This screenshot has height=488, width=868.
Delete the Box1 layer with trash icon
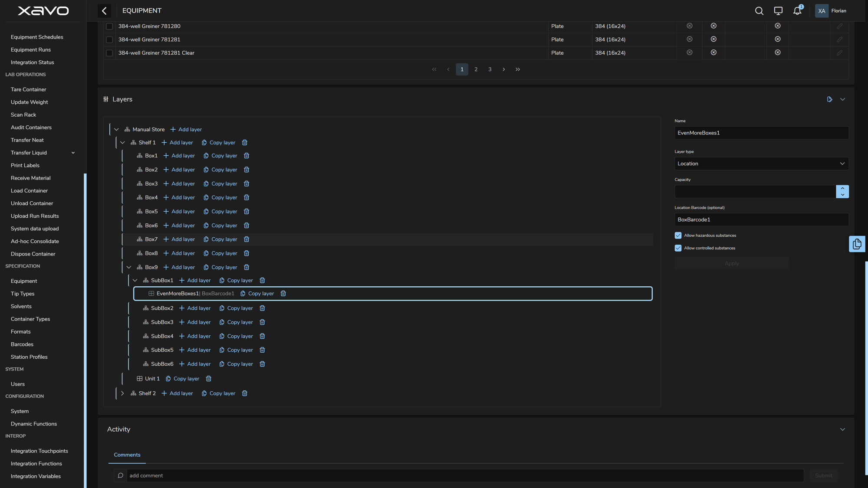click(x=247, y=156)
